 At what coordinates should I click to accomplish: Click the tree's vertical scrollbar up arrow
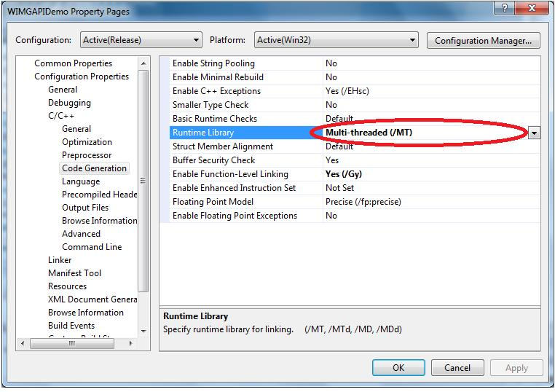click(143, 63)
